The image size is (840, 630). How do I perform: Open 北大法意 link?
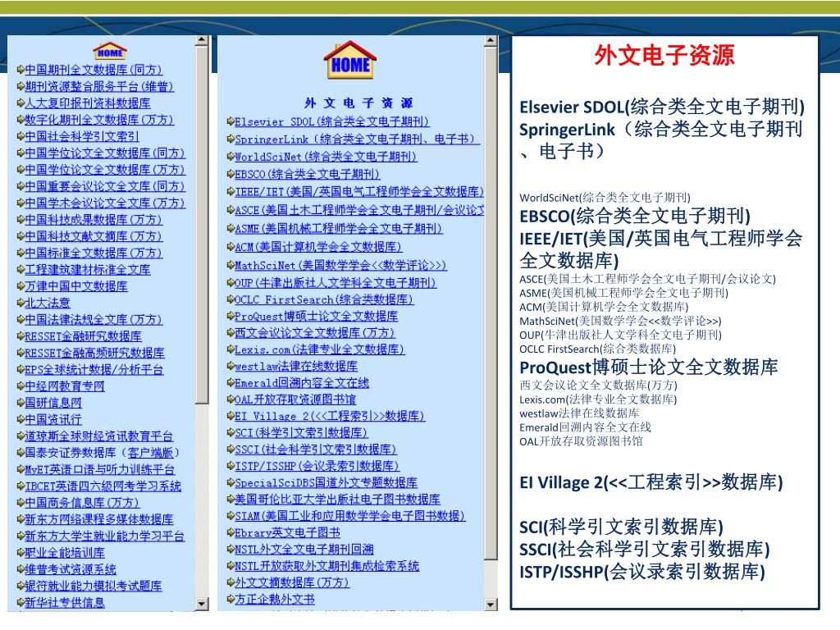(48, 303)
